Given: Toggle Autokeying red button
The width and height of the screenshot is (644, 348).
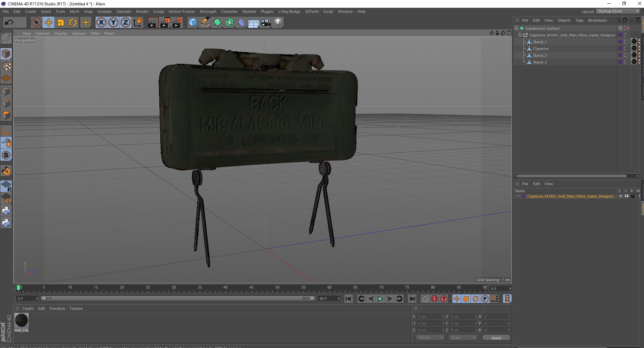Looking at the screenshot, I should click(x=434, y=299).
